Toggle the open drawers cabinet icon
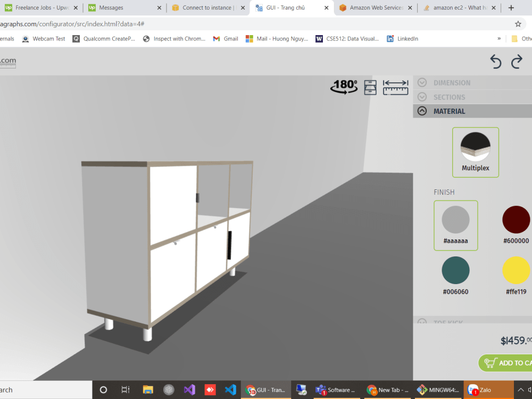Image resolution: width=532 pixels, height=399 pixels. (x=370, y=87)
